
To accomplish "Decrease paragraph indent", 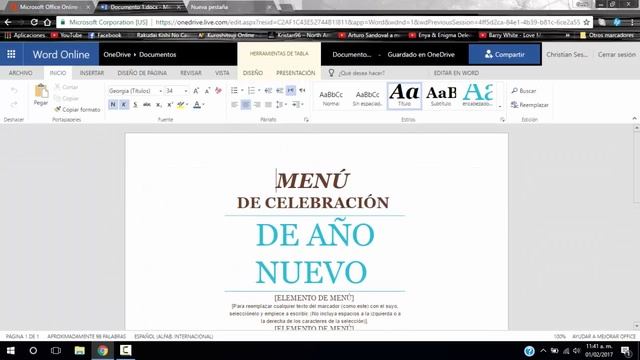I will [x=268, y=90].
